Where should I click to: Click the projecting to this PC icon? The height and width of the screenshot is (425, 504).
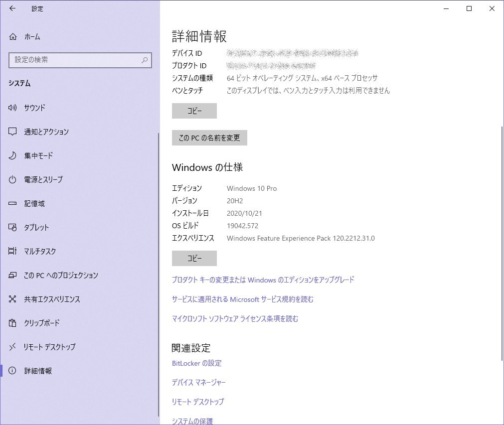pyautogui.click(x=12, y=275)
